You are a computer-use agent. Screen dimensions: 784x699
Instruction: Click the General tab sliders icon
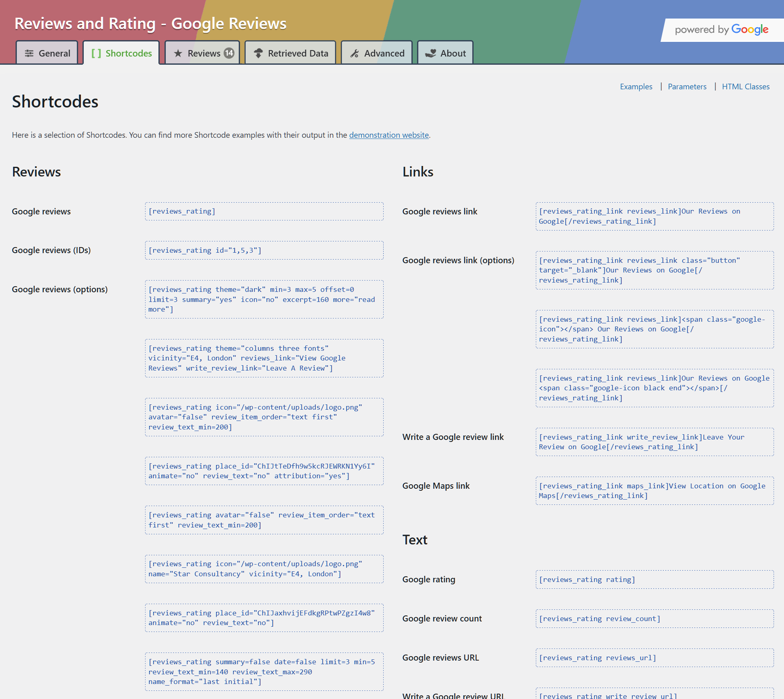29,53
